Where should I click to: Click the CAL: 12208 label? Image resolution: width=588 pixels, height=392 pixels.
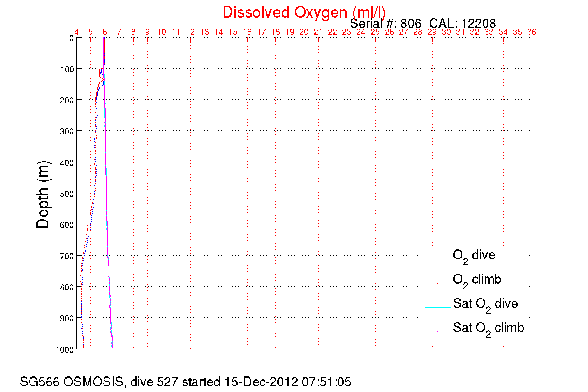tap(463, 24)
